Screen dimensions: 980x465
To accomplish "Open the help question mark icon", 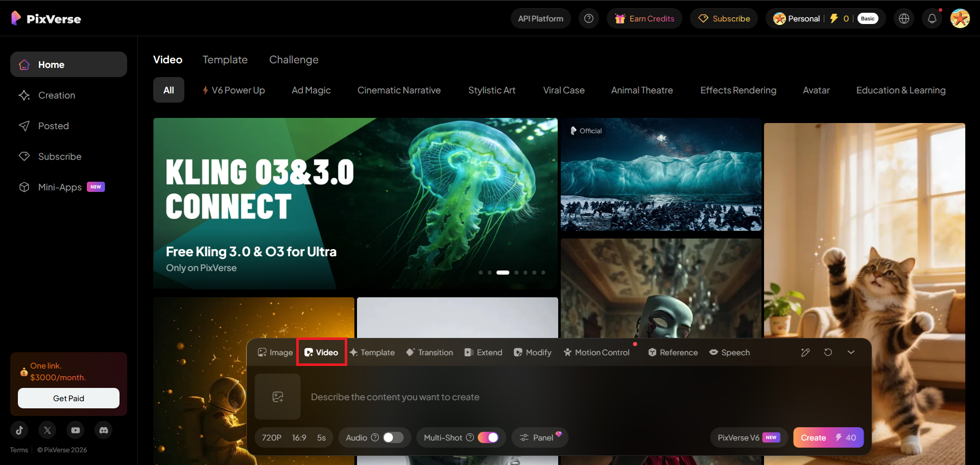I will pyautogui.click(x=589, y=18).
